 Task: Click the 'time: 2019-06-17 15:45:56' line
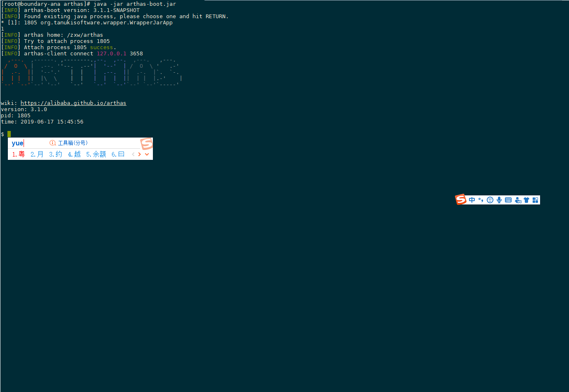click(x=42, y=122)
